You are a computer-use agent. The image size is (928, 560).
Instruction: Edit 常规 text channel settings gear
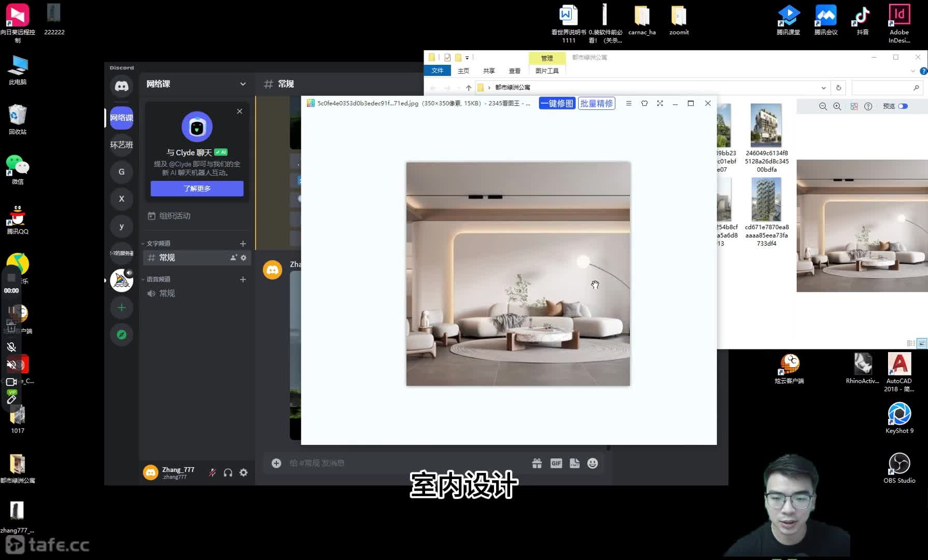[x=243, y=258]
